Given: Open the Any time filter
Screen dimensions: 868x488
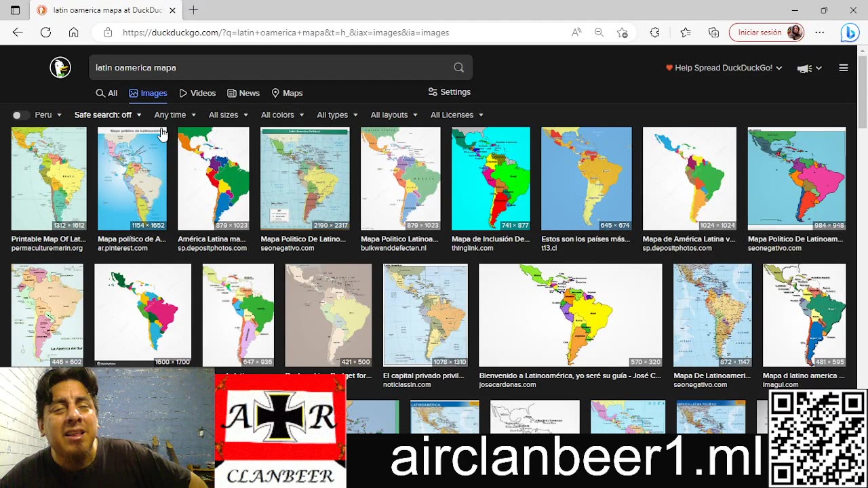Looking at the screenshot, I should (x=175, y=115).
